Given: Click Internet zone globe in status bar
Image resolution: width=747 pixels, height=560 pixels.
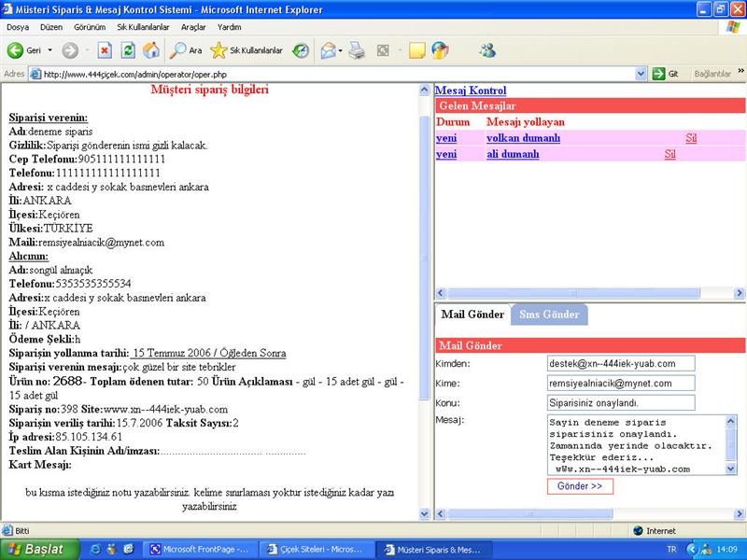Looking at the screenshot, I should point(639,530).
